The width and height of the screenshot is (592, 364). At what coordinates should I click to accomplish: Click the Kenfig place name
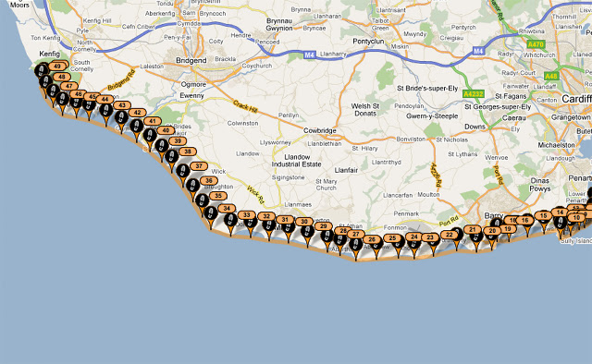[x=49, y=54]
